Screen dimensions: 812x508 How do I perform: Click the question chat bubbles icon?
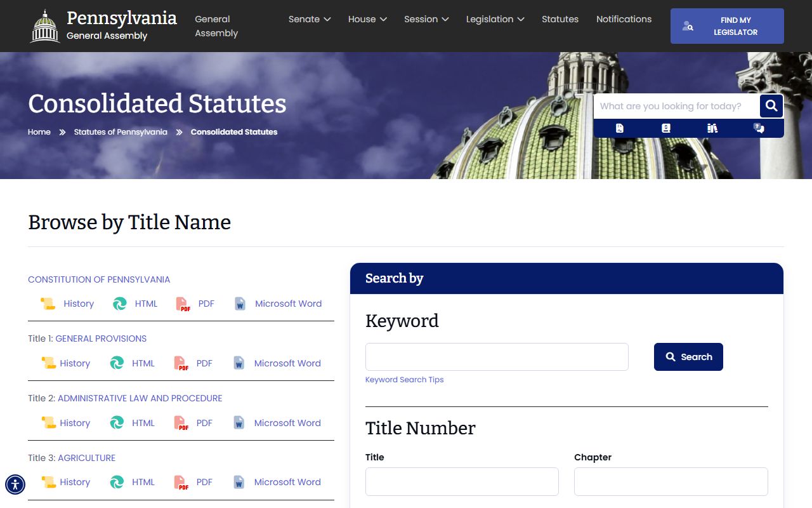pyautogui.click(x=759, y=128)
